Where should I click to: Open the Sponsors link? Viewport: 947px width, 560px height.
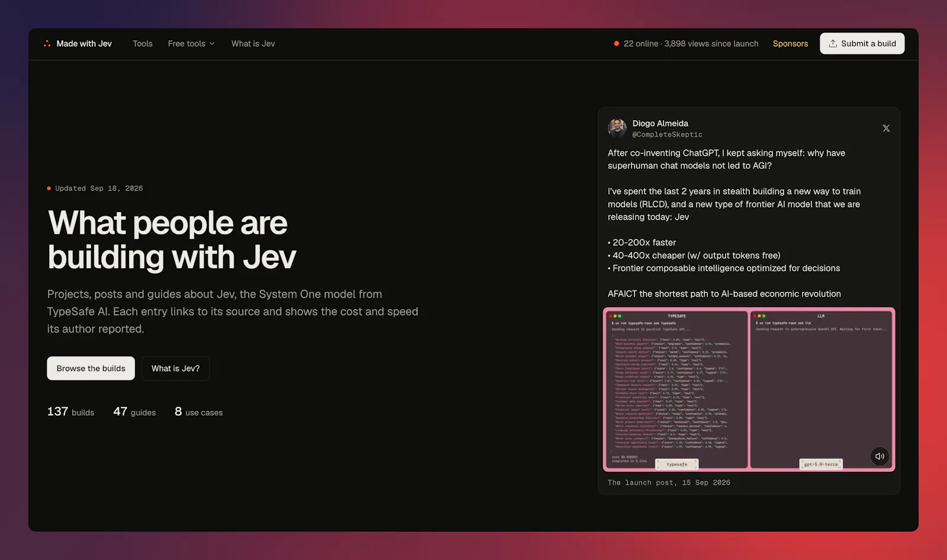click(x=790, y=44)
